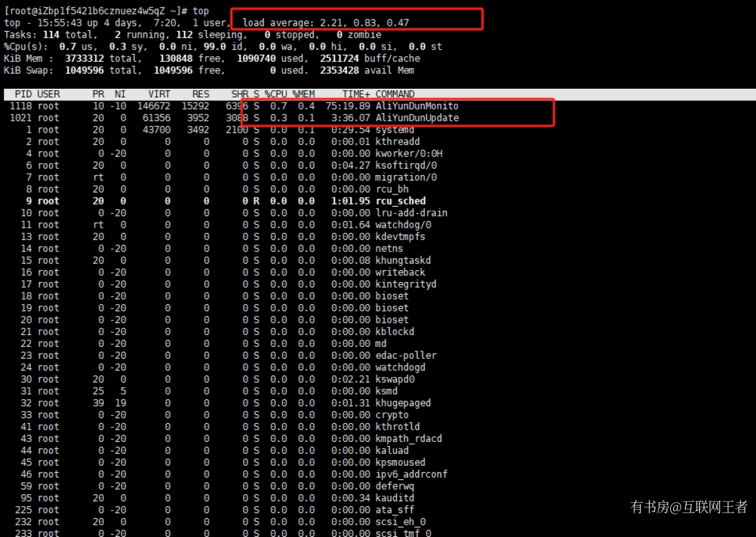Click the kmpath_rdacd command
This screenshot has width=756, height=537.
[409, 439]
